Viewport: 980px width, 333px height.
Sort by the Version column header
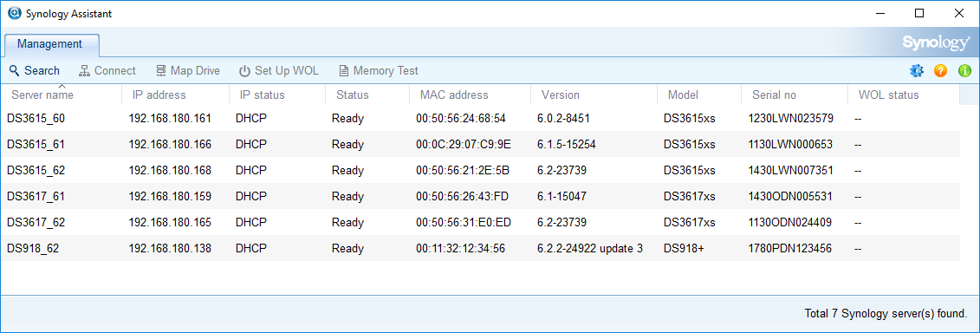click(594, 95)
